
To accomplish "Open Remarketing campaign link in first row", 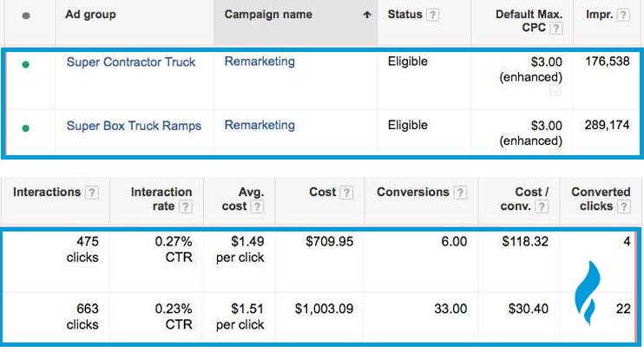I will point(260,62).
